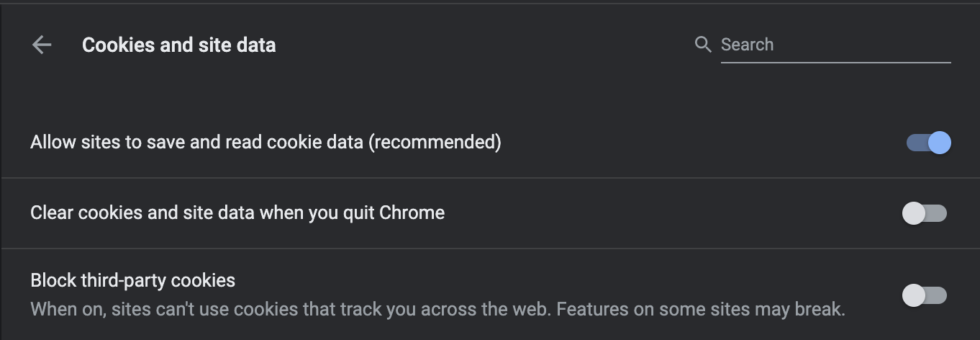Image resolution: width=980 pixels, height=340 pixels.
Task: Click the "Cookies and site data" page heading
Action: (178, 45)
